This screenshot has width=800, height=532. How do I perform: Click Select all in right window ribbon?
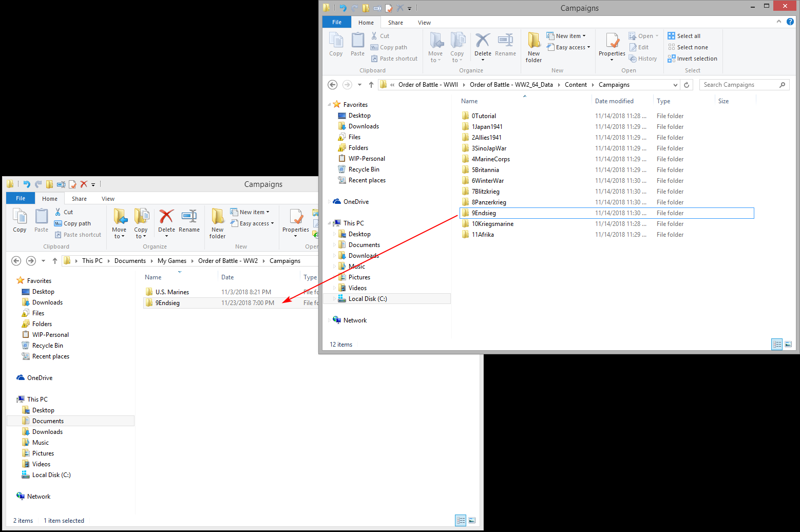tap(684, 36)
